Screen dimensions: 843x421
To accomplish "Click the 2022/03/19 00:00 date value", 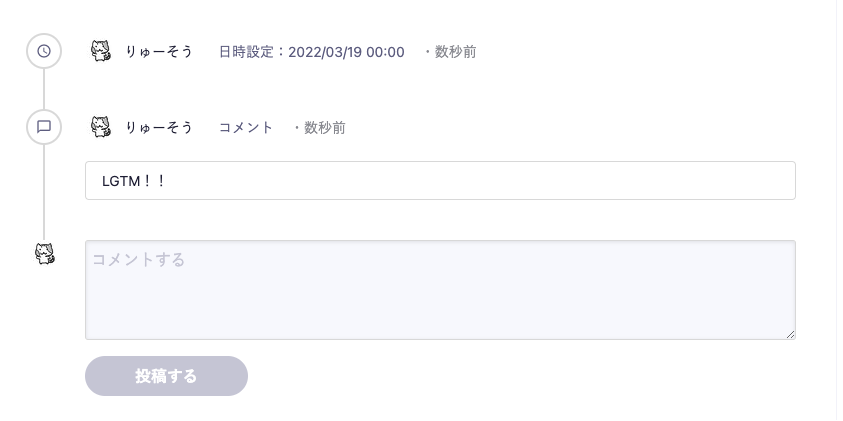I will [x=346, y=52].
